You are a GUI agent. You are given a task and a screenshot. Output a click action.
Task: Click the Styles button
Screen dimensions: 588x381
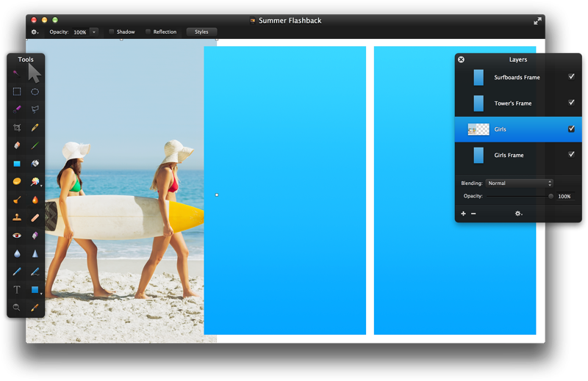coord(201,32)
